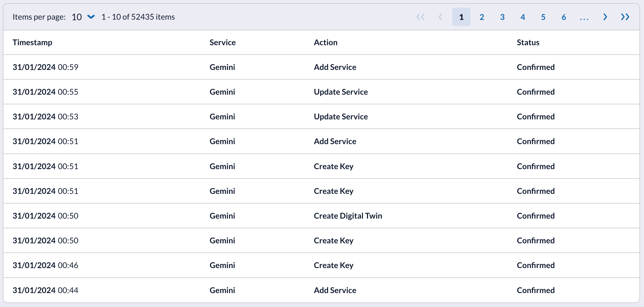644x307 pixels.
Task: Click Confirmed status in the 00:59 row
Action: click(x=536, y=67)
